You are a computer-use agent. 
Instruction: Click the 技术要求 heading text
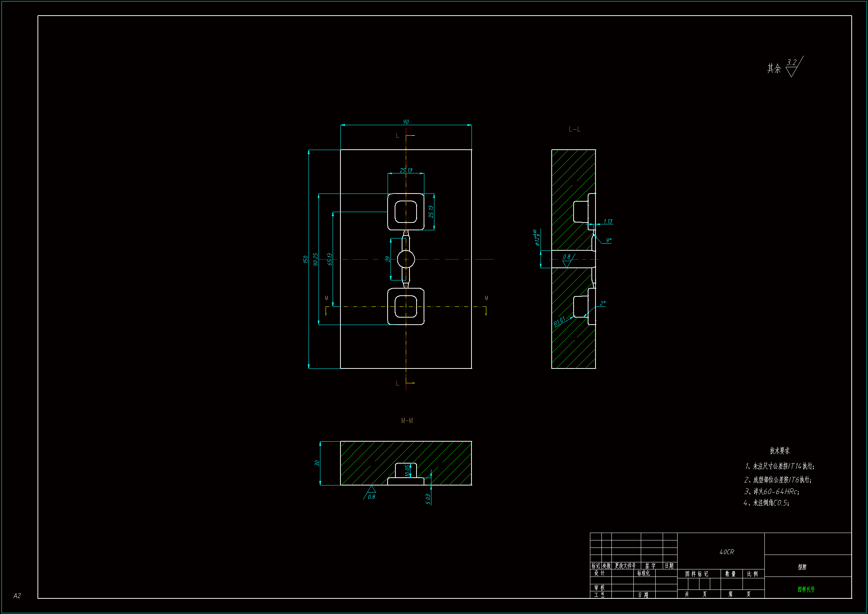click(x=780, y=451)
